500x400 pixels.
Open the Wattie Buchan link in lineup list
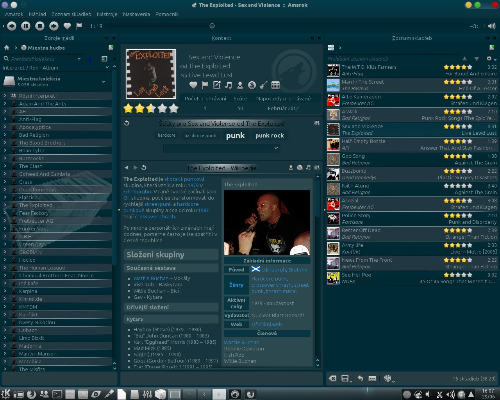(x=151, y=278)
